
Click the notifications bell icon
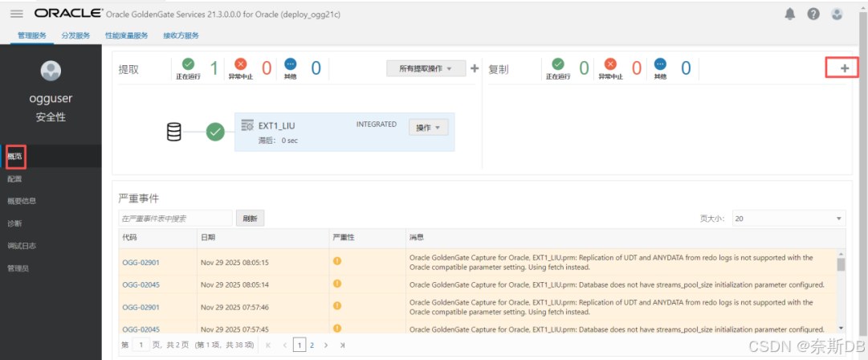(790, 14)
